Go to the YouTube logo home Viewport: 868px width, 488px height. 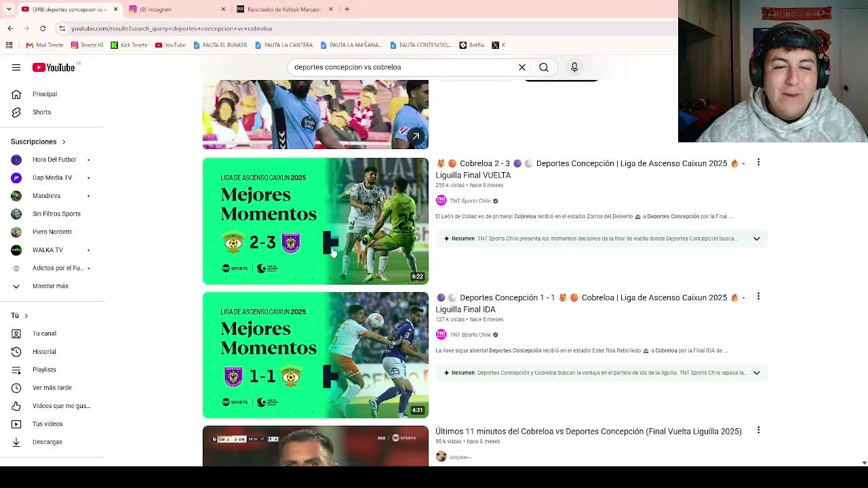pos(54,67)
